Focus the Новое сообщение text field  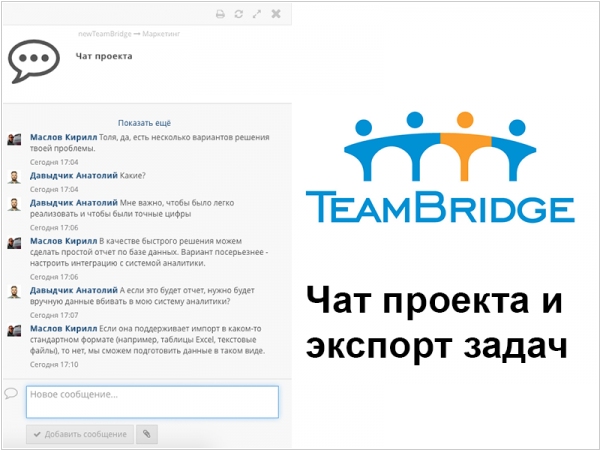click(152, 402)
